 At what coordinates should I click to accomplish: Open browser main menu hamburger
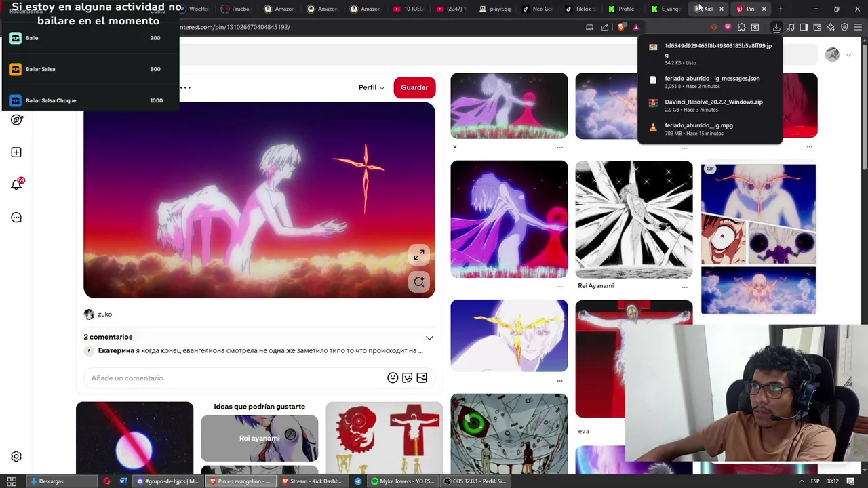859,27
